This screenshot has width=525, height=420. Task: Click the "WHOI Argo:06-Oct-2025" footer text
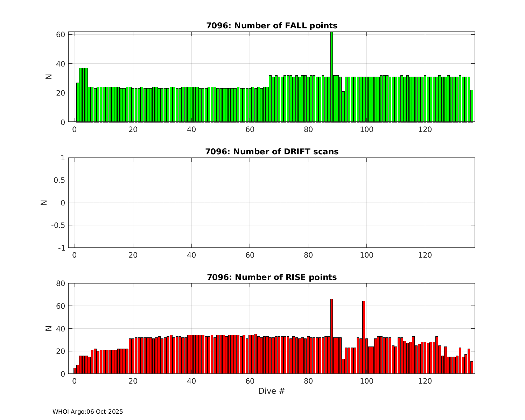(87, 412)
